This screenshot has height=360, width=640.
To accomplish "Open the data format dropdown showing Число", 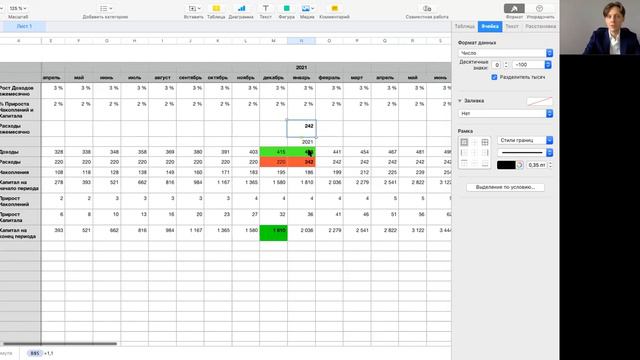I will [x=505, y=53].
